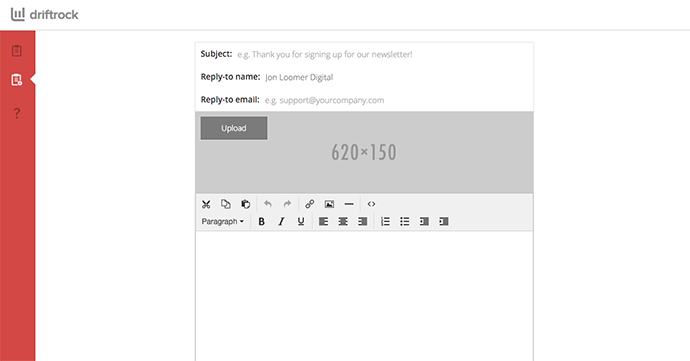Decrease indent
This screenshot has width=690, height=361.
tap(424, 221)
